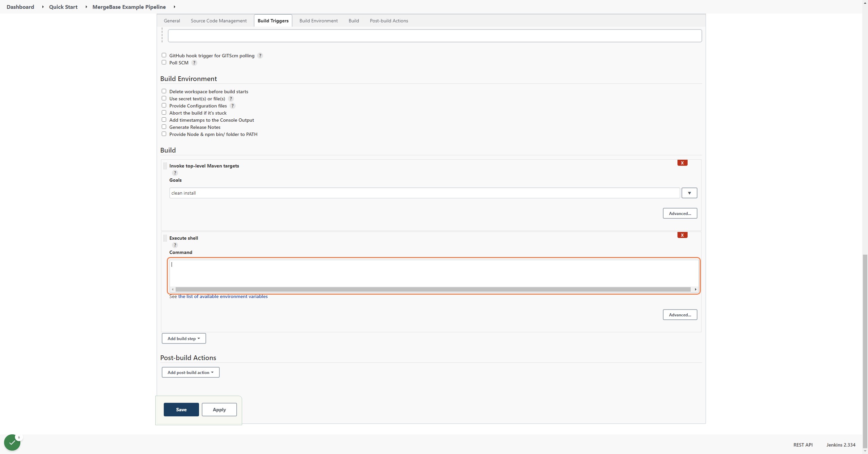The width and height of the screenshot is (868, 454).
Task: Open Advanced options for Execute shell
Action: click(680, 315)
